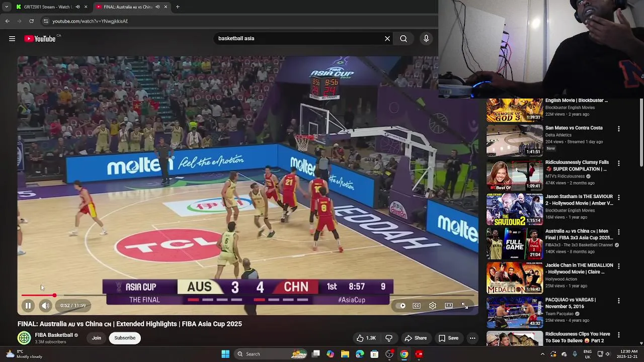The image size is (644, 362).
Task: Open the player settings gear
Action: tap(433, 305)
